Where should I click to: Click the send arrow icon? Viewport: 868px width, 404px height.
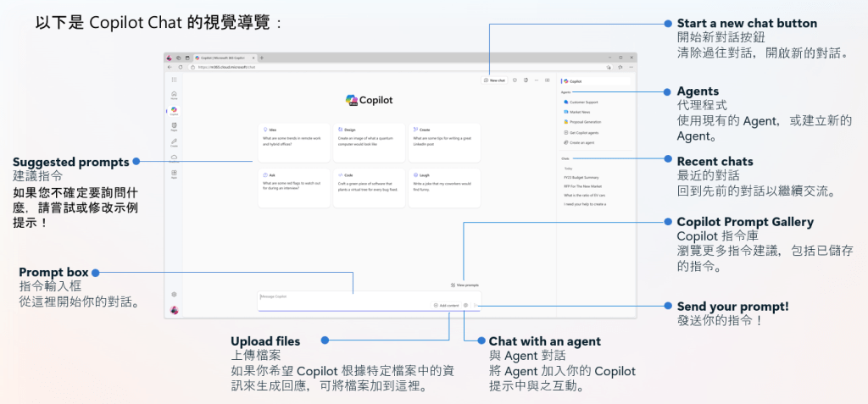[x=476, y=305]
